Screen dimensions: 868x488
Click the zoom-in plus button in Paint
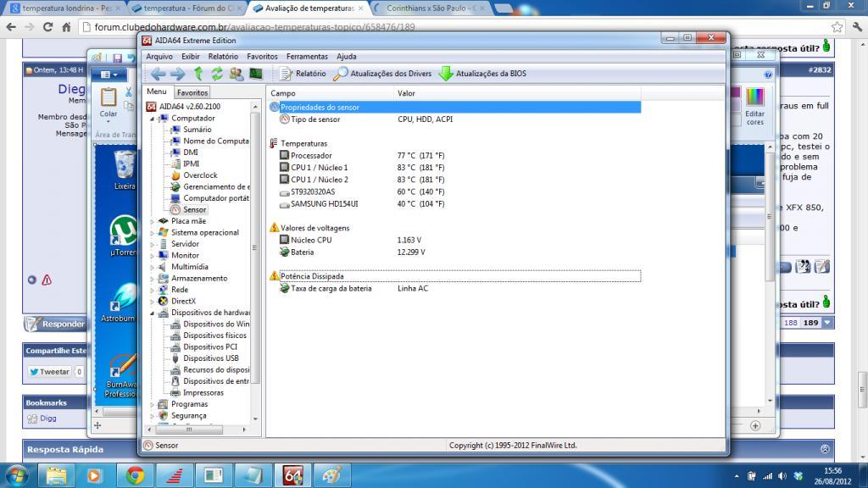pos(755,425)
